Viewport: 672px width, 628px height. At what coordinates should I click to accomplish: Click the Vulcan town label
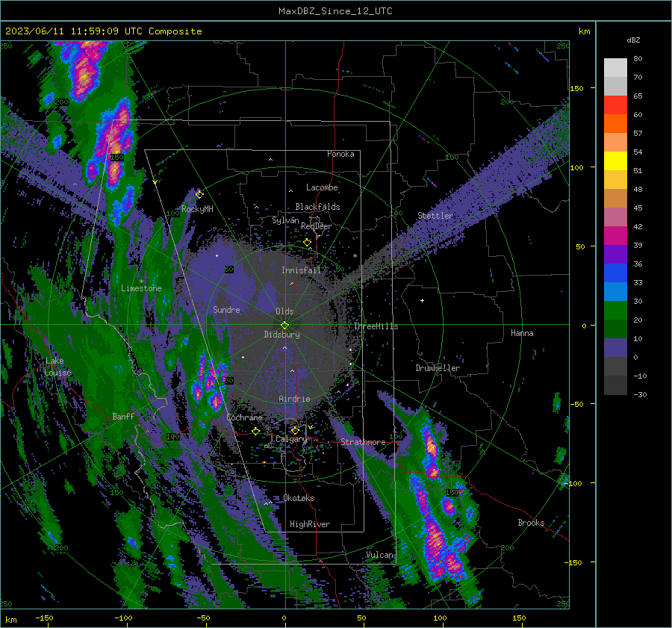click(x=380, y=555)
